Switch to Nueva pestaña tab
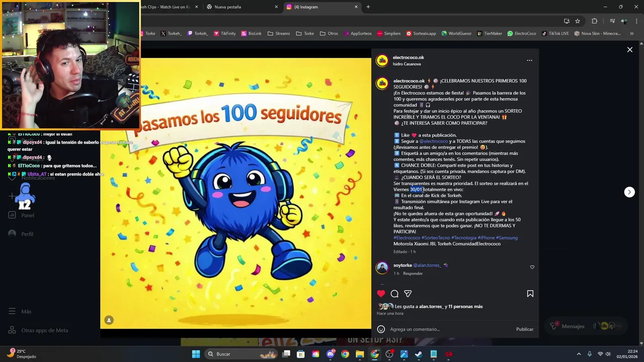The image size is (644, 362). pos(243,7)
